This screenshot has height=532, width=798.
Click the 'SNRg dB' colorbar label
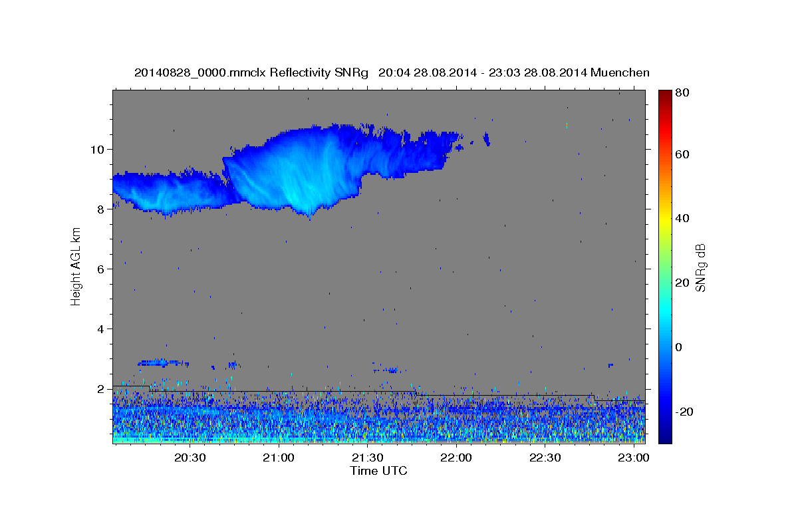(x=700, y=267)
